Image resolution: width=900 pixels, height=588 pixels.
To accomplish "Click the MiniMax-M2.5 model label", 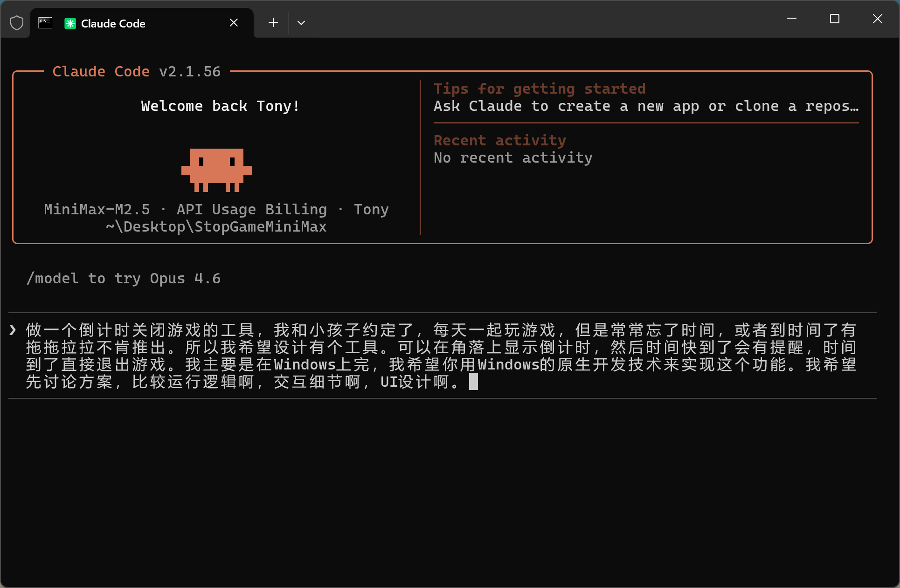I will (97, 209).
